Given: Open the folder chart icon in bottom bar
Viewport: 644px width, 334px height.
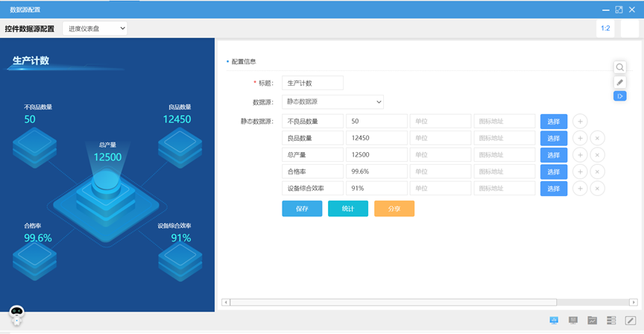Looking at the screenshot, I should click(x=593, y=320).
